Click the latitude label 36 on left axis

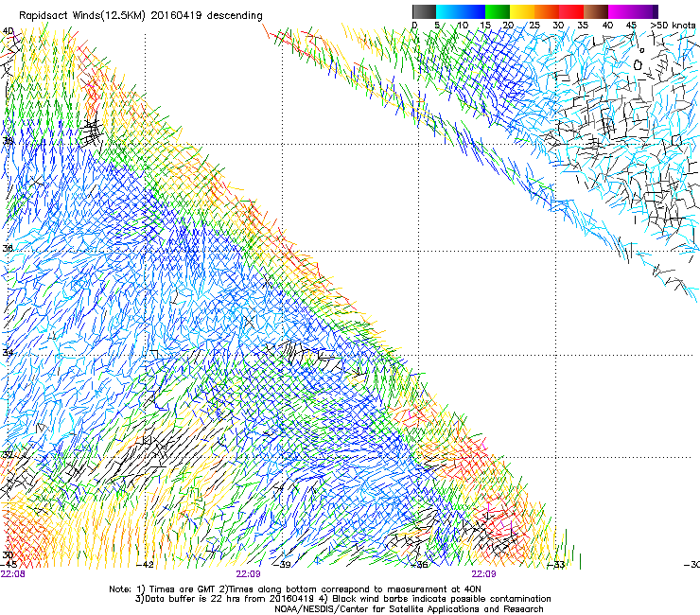pos(8,248)
